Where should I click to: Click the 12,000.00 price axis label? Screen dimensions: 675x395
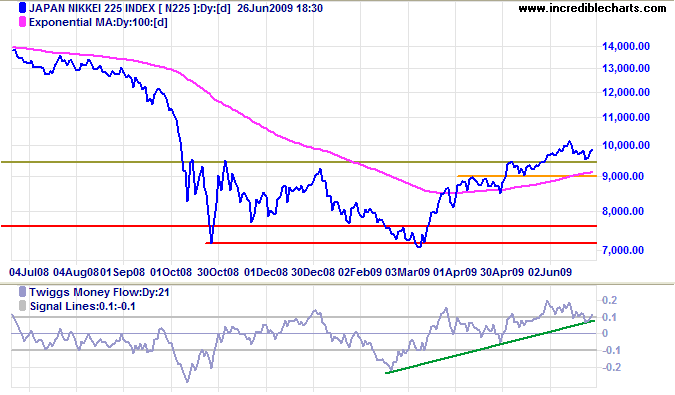coord(625,92)
